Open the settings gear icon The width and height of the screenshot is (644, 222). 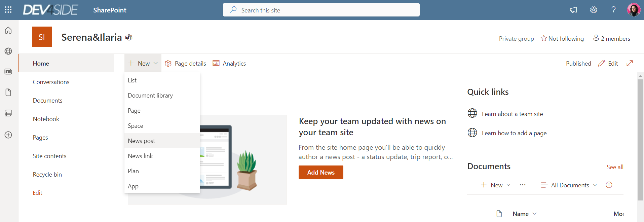coord(594,10)
